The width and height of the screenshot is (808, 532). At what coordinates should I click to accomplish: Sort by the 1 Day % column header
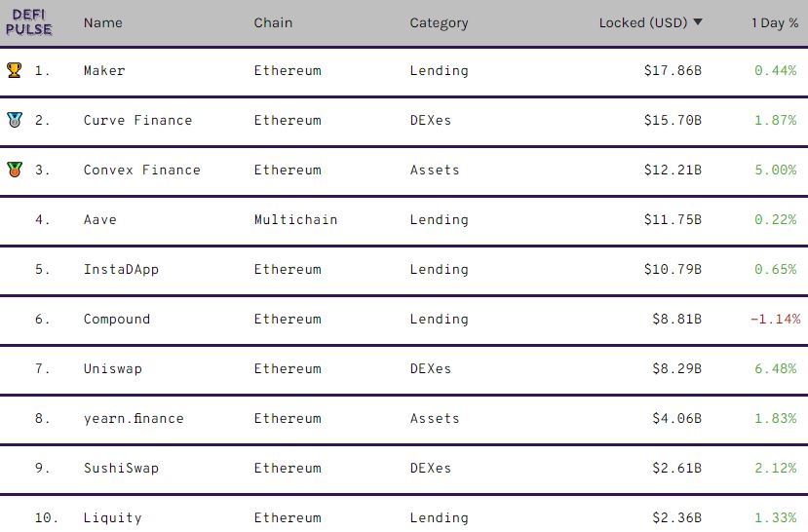(775, 22)
